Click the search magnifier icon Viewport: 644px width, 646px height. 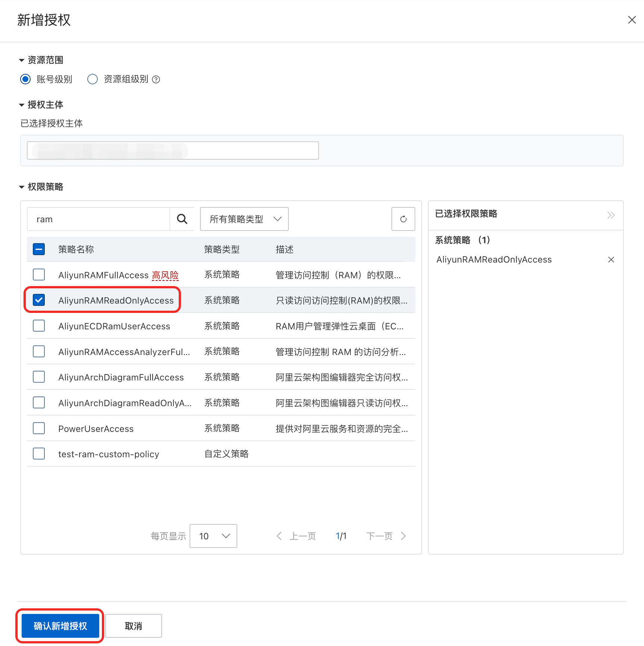[x=182, y=219]
